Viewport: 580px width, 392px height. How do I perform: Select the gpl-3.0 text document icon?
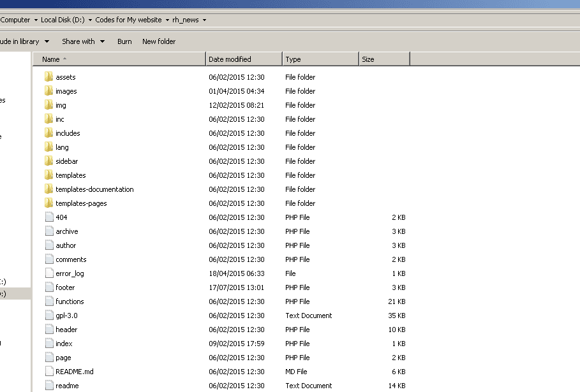[49, 316]
